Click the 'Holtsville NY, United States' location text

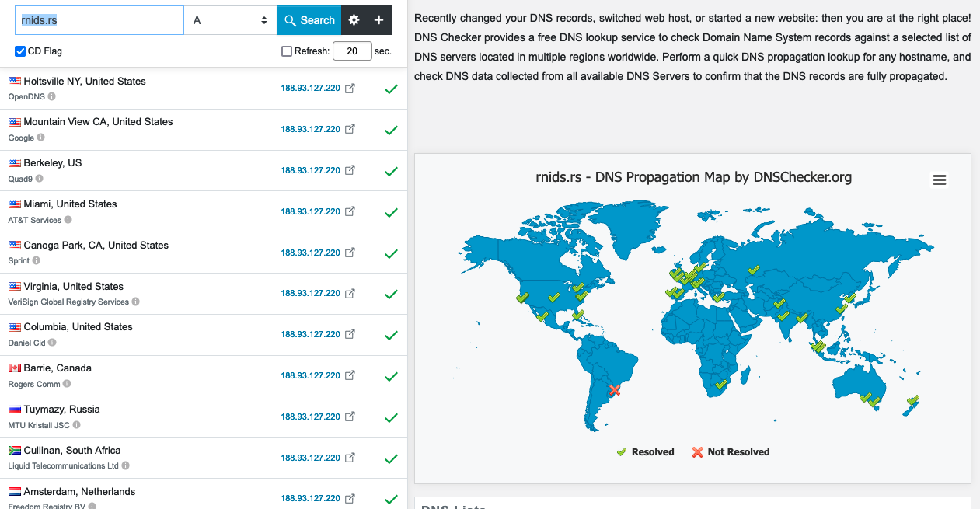coord(85,81)
